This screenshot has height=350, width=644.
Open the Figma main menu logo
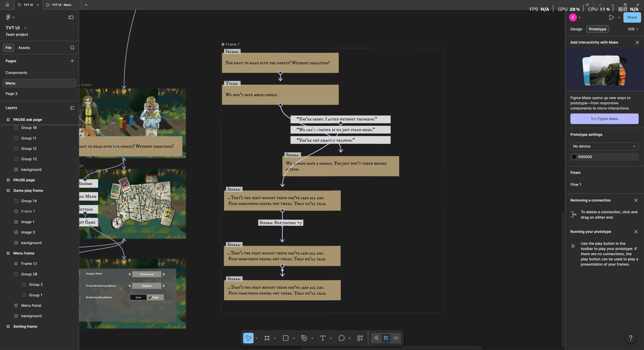click(x=8, y=17)
